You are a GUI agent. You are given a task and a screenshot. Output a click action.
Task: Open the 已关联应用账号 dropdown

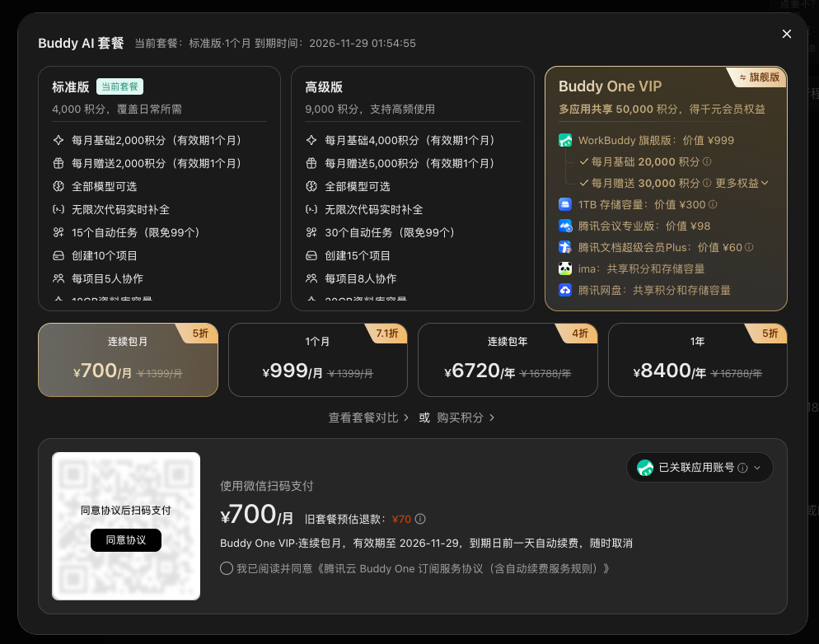pos(700,468)
